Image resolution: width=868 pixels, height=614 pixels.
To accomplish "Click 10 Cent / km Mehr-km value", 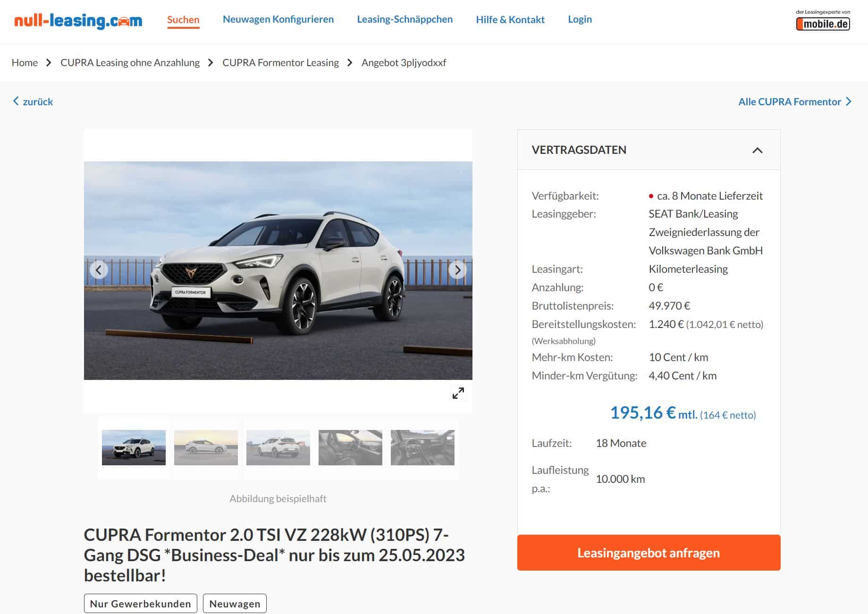I will [678, 357].
